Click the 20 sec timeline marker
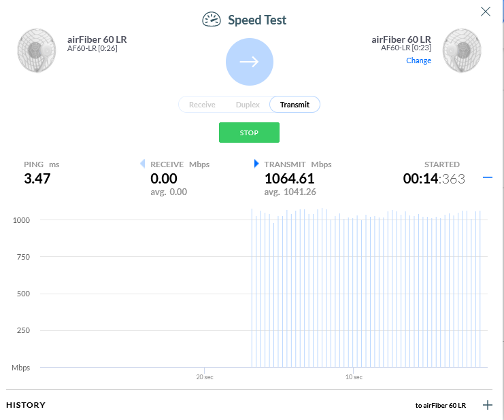This screenshot has height=420, width=504. [x=205, y=377]
